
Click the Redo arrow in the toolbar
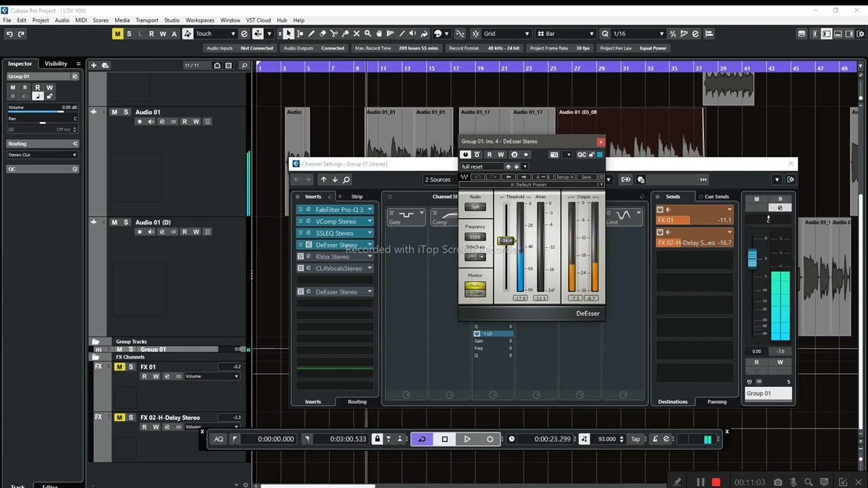tap(21, 34)
